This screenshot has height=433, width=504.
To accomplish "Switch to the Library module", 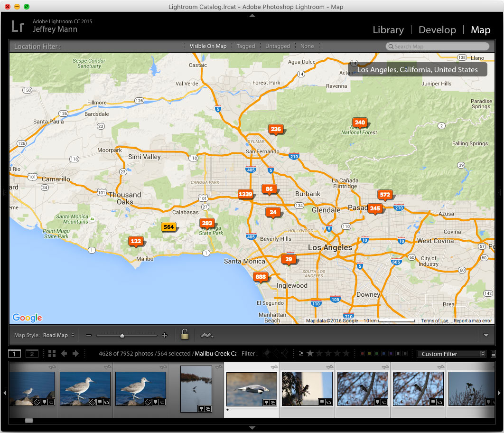I will pos(388,30).
